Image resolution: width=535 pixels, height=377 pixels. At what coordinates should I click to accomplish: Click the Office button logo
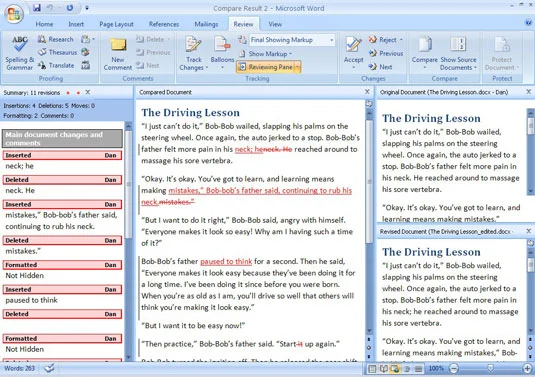pyautogui.click(x=14, y=14)
